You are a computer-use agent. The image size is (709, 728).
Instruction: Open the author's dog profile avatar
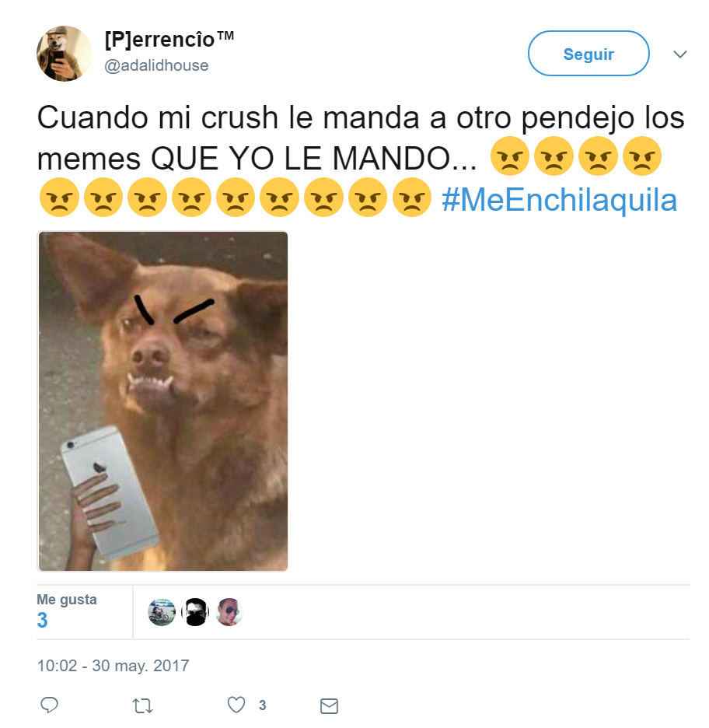coord(64,54)
